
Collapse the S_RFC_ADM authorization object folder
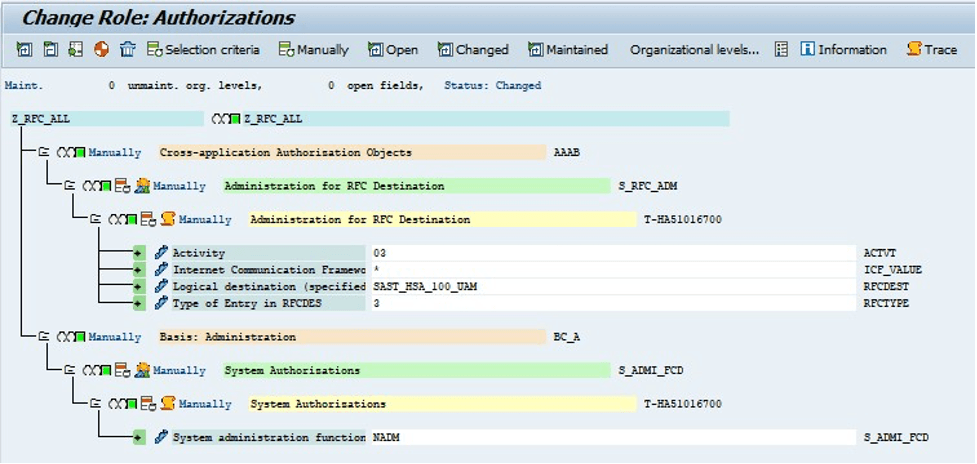pos(70,186)
